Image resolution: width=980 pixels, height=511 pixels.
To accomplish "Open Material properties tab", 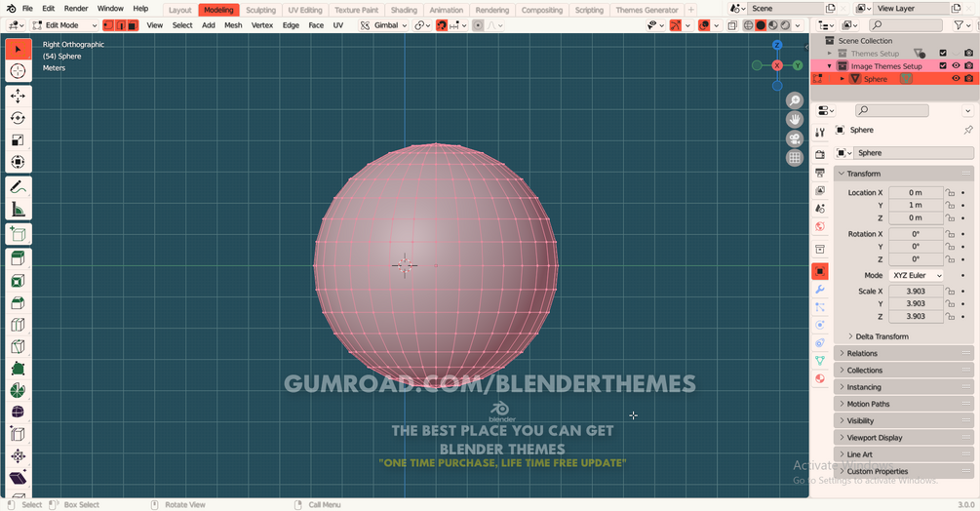I will click(x=820, y=378).
